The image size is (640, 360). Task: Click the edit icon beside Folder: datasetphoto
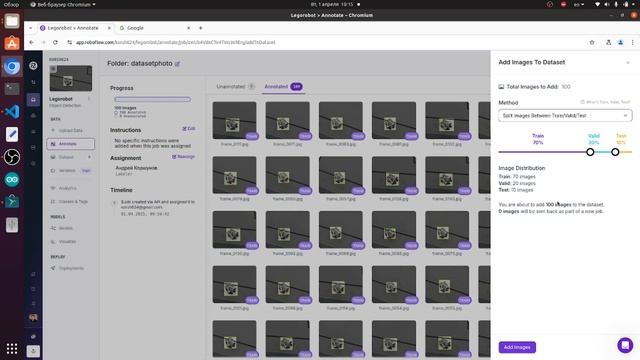pos(178,64)
